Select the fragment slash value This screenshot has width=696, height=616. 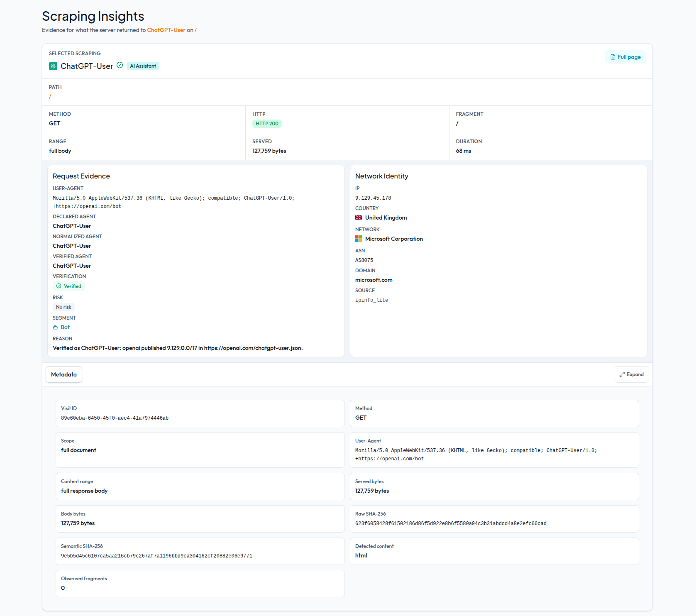pyautogui.click(x=457, y=123)
